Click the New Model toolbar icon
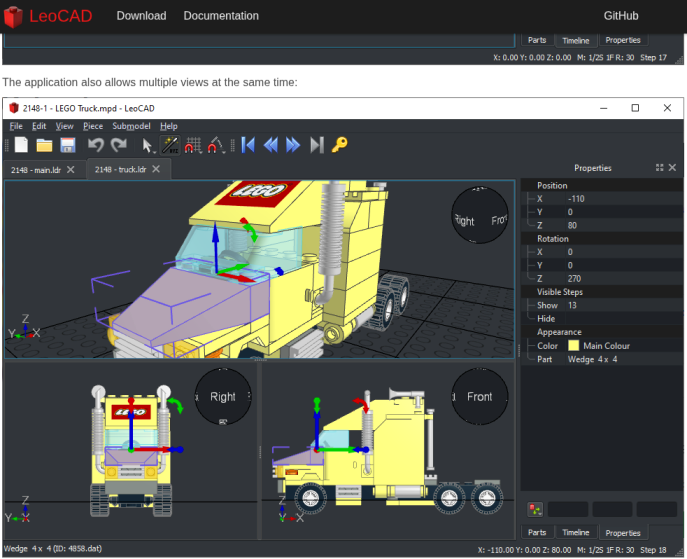Viewport: 687px width, 559px height. [x=21, y=145]
